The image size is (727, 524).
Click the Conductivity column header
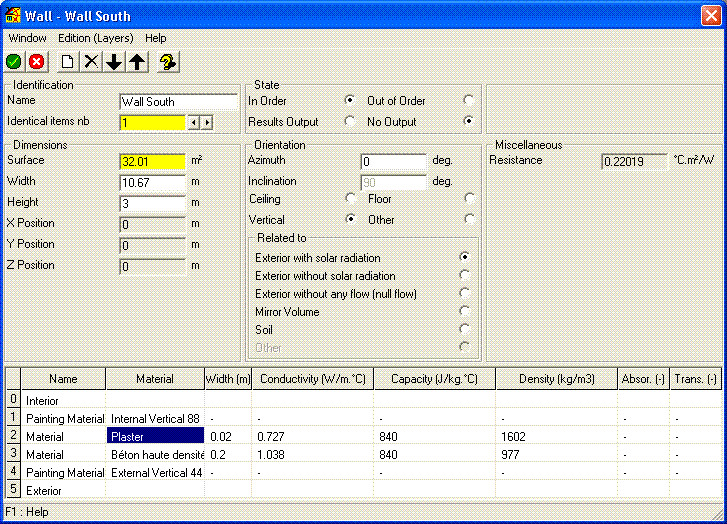313,379
